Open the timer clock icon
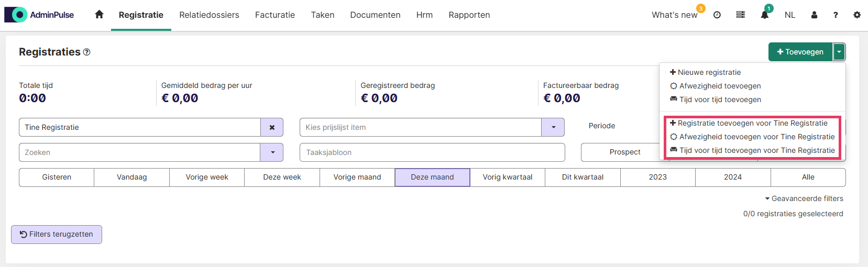The image size is (868, 267). (x=717, y=15)
